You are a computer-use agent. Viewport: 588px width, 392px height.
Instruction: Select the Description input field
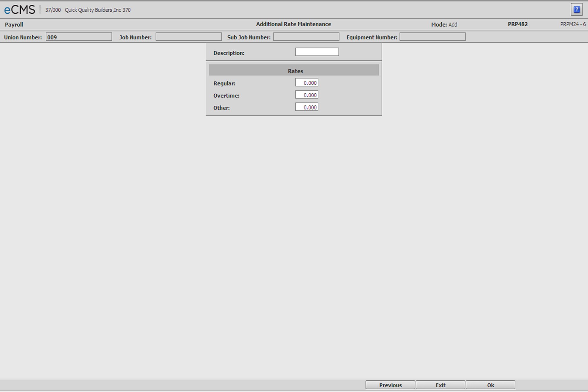[x=317, y=52]
